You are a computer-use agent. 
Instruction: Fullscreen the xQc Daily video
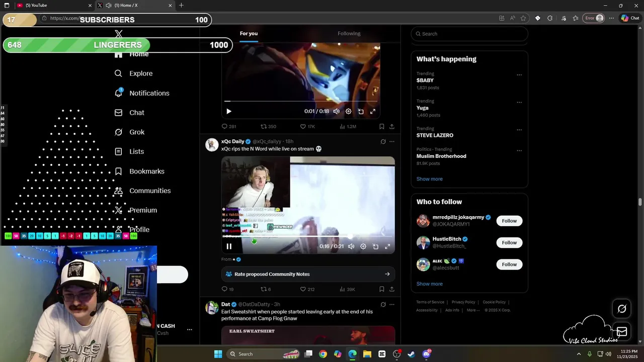point(387,246)
